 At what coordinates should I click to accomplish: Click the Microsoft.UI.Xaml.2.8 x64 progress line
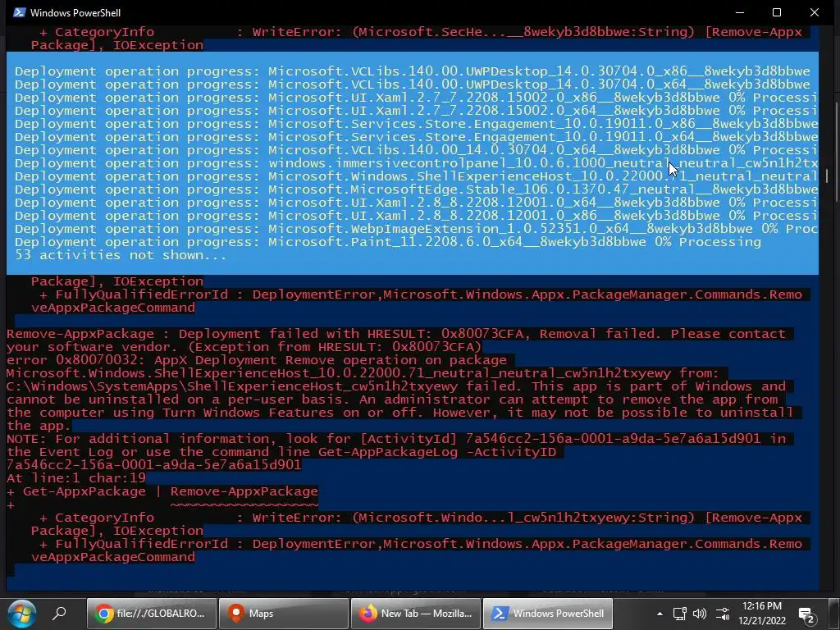tap(416, 203)
